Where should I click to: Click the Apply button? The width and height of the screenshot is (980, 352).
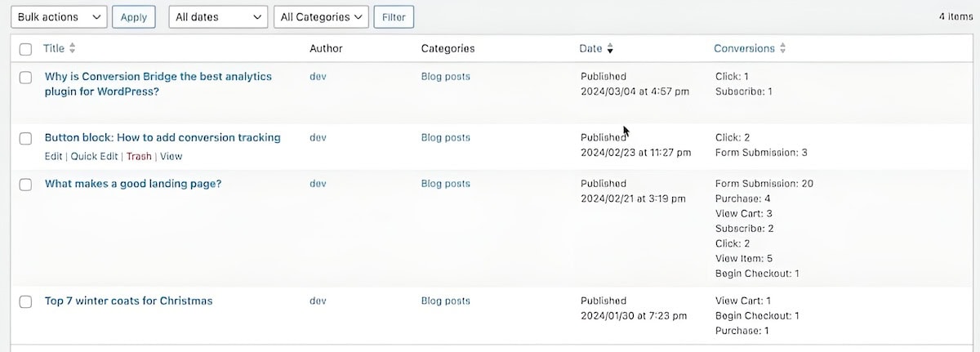pos(134,16)
